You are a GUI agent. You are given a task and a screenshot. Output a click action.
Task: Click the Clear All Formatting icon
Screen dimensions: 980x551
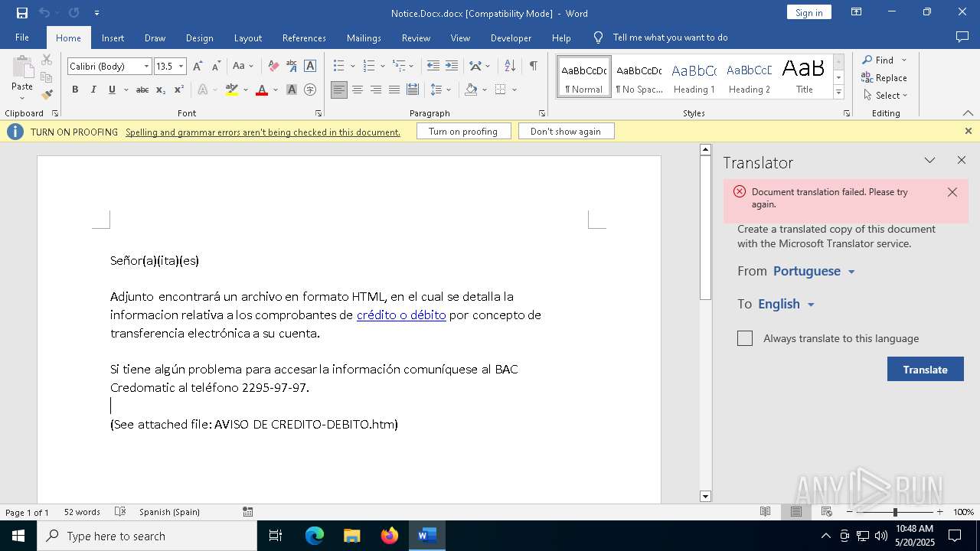[273, 67]
